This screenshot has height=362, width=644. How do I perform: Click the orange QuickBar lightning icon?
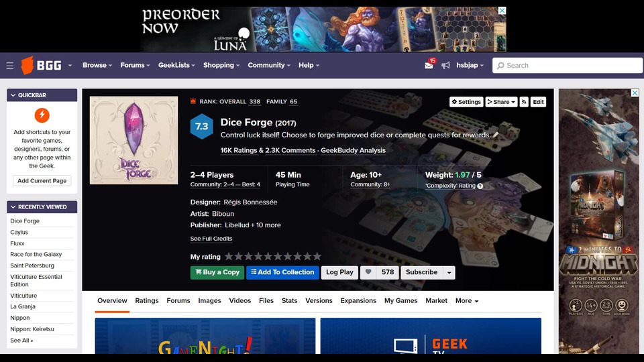tap(42, 115)
